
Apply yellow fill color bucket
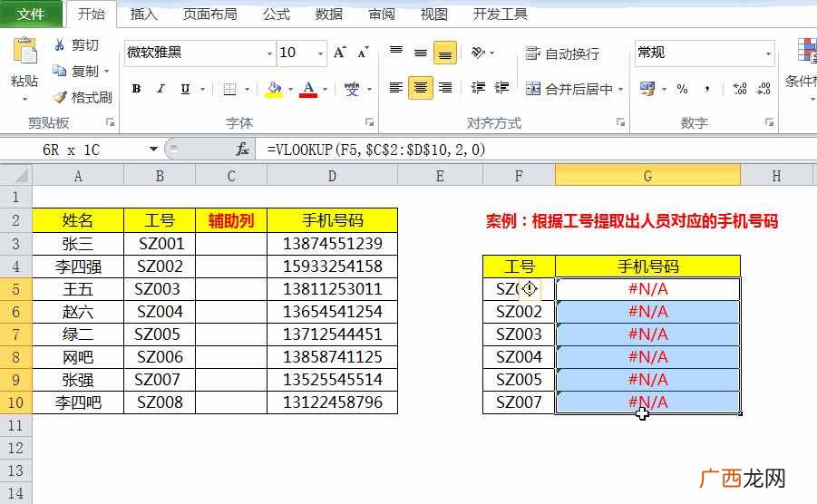274,89
